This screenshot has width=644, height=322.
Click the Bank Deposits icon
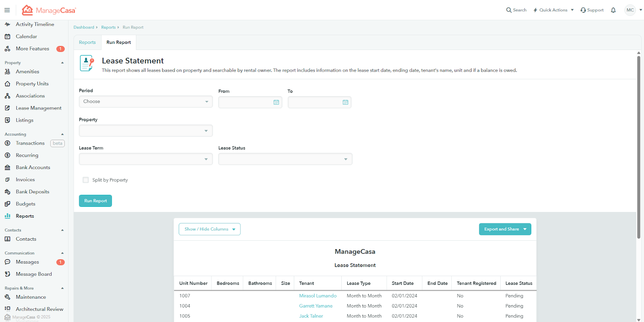[x=7, y=192]
